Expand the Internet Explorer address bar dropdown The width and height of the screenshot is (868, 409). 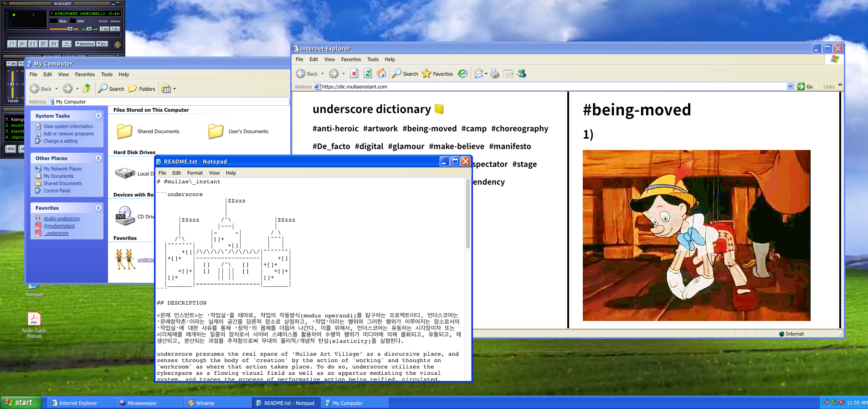[790, 87]
